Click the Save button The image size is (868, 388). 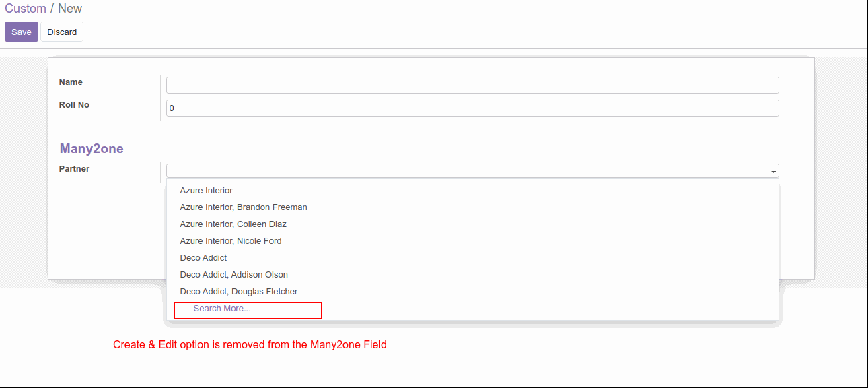[22, 32]
